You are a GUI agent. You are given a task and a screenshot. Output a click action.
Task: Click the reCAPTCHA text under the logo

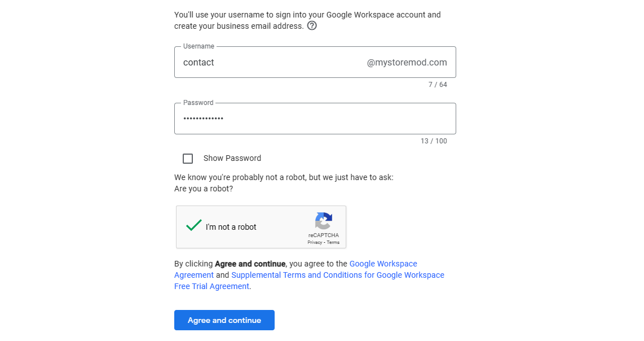click(x=324, y=235)
